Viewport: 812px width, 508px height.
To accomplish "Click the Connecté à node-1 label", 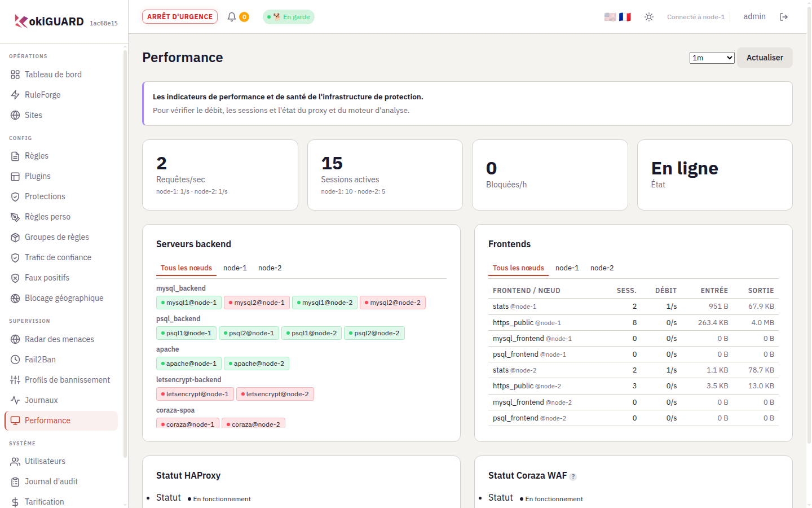I will 696,17.
